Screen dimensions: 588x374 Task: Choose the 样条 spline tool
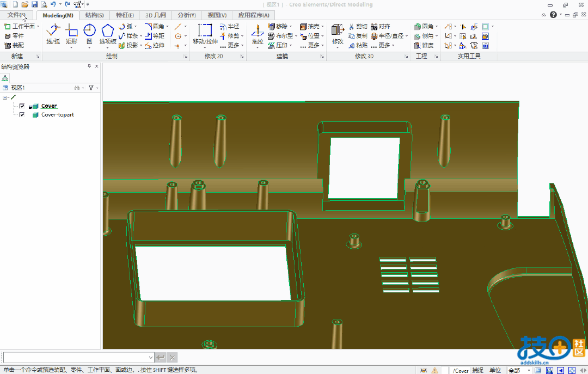pyautogui.click(x=128, y=36)
